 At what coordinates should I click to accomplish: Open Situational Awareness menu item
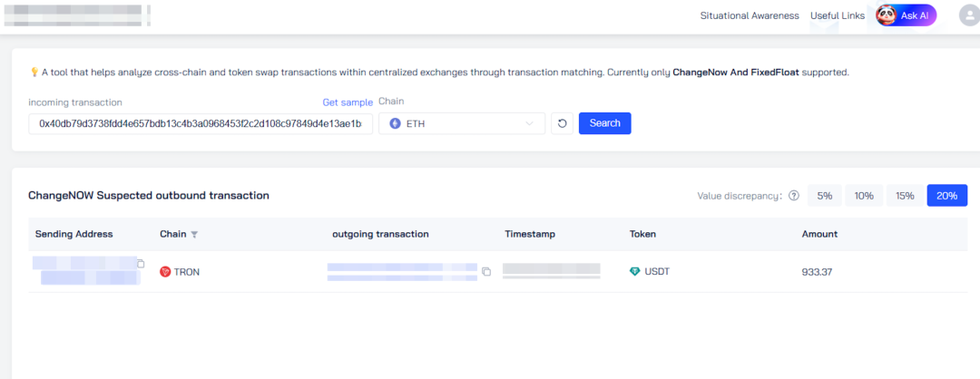click(x=750, y=15)
